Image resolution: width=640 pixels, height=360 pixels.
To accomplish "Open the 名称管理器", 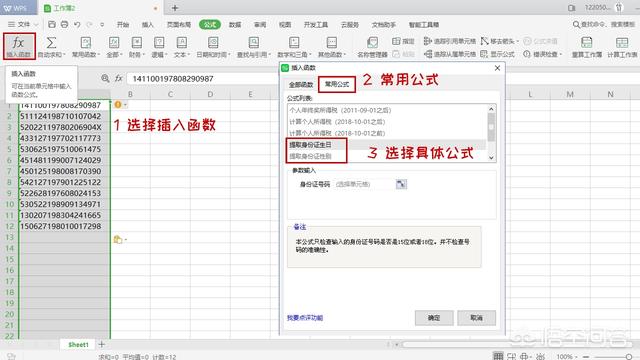I will pyautogui.click(x=372, y=46).
